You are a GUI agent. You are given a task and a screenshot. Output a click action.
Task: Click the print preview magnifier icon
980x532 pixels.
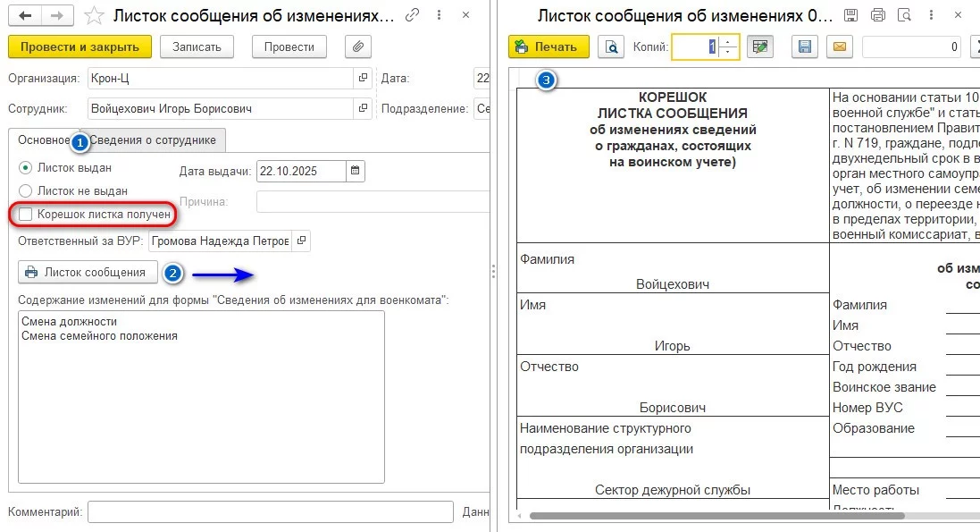(x=611, y=46)
